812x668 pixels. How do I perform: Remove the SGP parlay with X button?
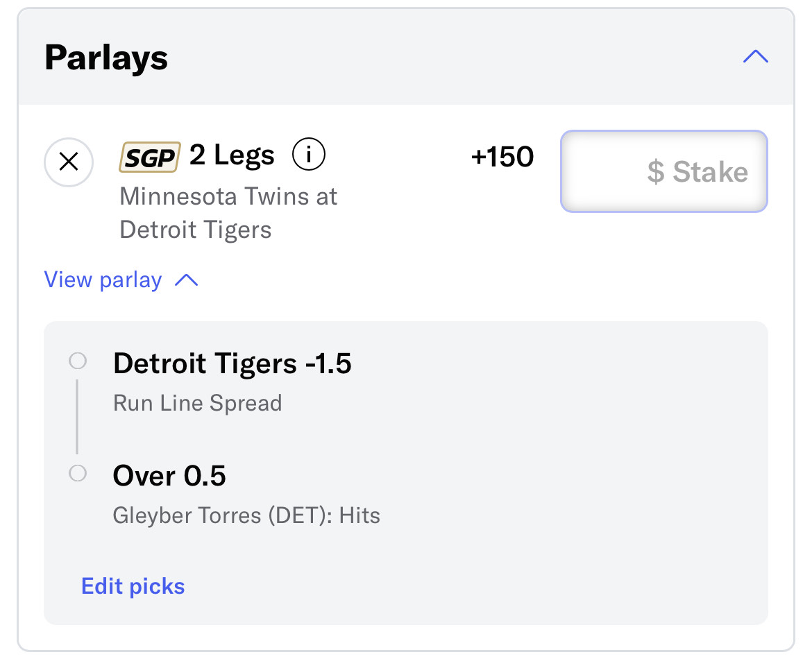point(69,162)
